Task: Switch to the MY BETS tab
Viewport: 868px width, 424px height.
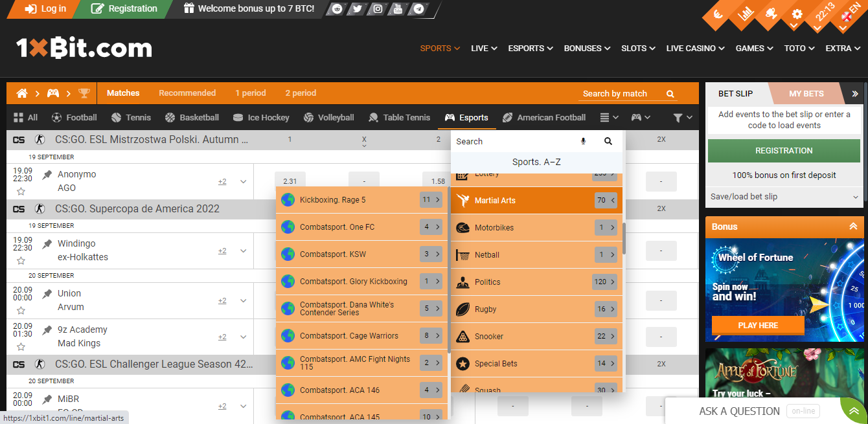Action: click(x=806, y=93)
